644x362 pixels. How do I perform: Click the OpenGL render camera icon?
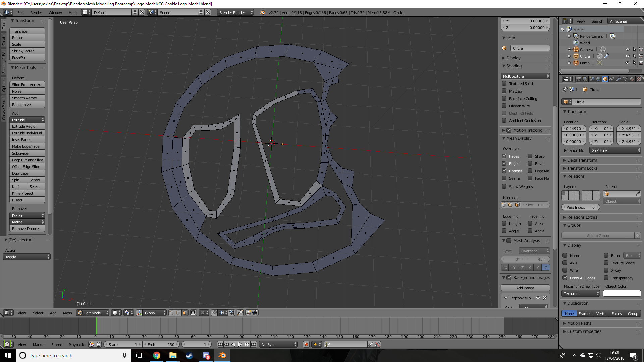248,313
